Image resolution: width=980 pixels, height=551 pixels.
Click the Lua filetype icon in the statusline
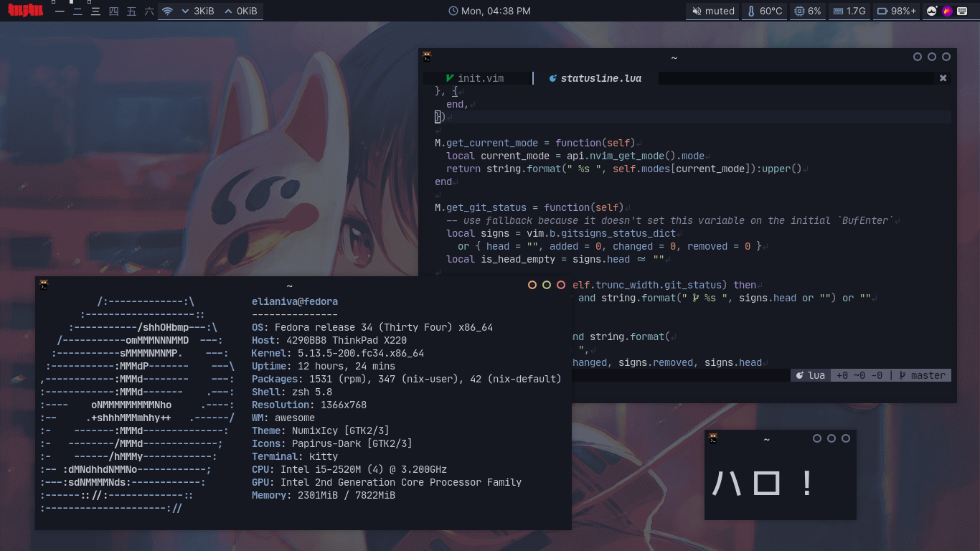tap(799, 375)
